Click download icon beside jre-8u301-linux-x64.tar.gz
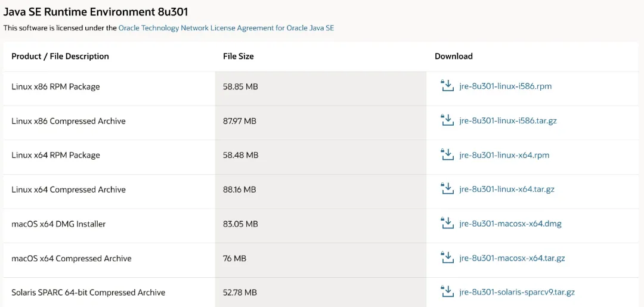This screenshot has width=644, height=307. (447, 189)
